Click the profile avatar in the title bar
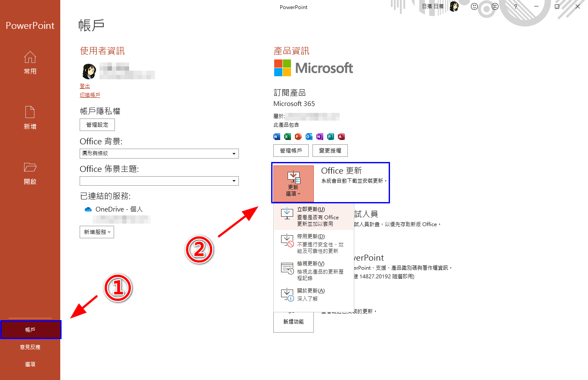Viewport: 588px width, 380px height. point(454,6)
